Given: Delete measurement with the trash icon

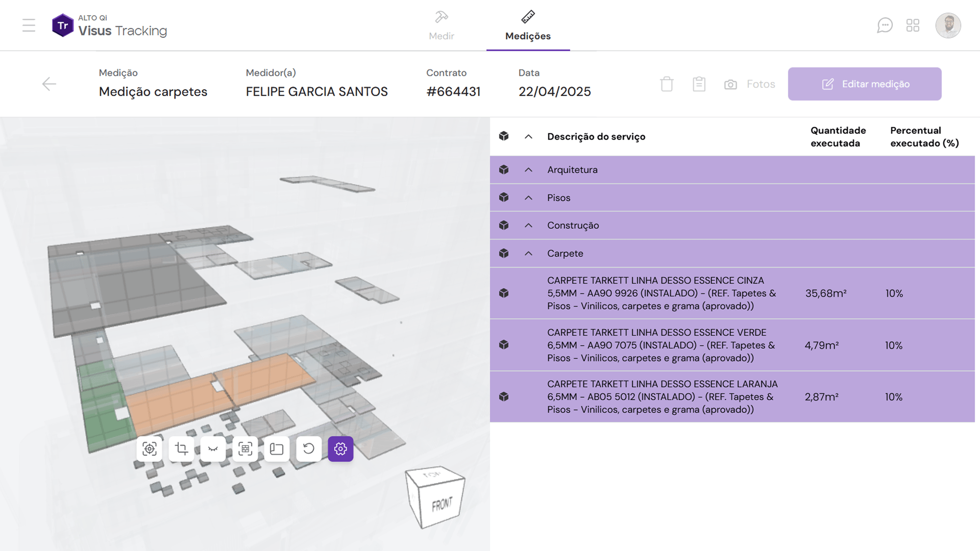Looking at the screenshot, I should pos(666,84).
